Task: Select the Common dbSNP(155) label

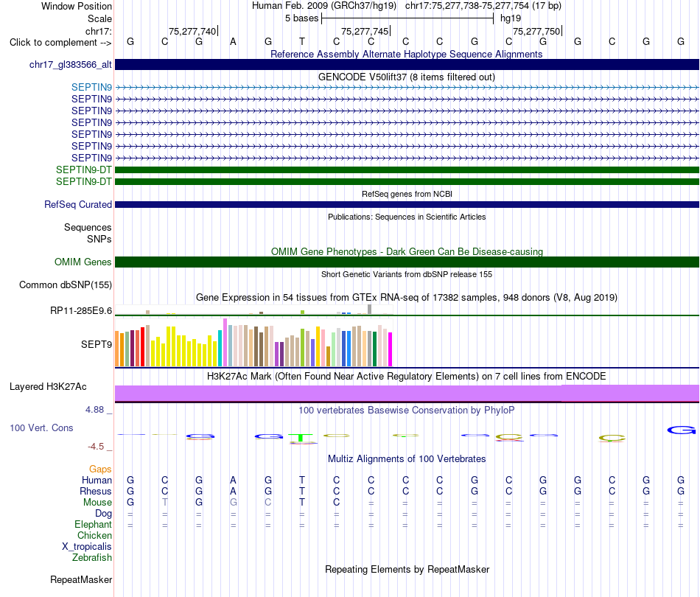Action: point(66,285)
